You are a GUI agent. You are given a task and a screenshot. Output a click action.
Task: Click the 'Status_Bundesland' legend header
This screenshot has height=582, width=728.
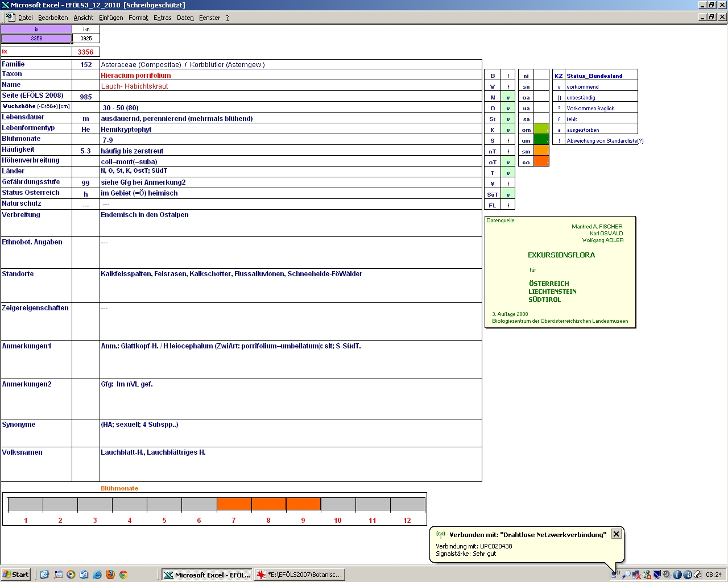pos(594,76)
